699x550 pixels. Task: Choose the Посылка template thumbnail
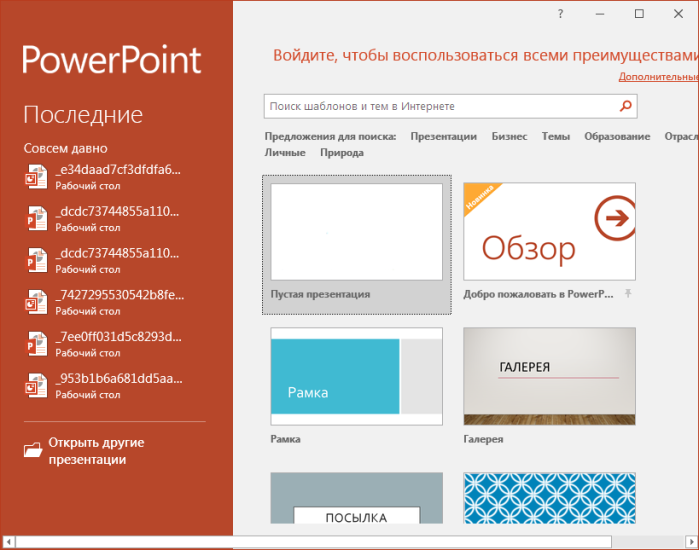pos(357,498)
